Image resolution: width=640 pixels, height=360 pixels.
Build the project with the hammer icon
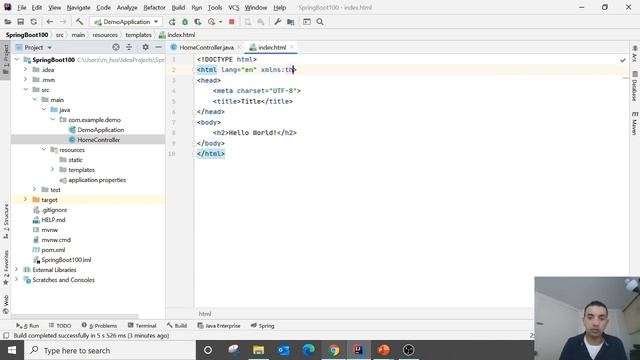(x=79, y=22)
